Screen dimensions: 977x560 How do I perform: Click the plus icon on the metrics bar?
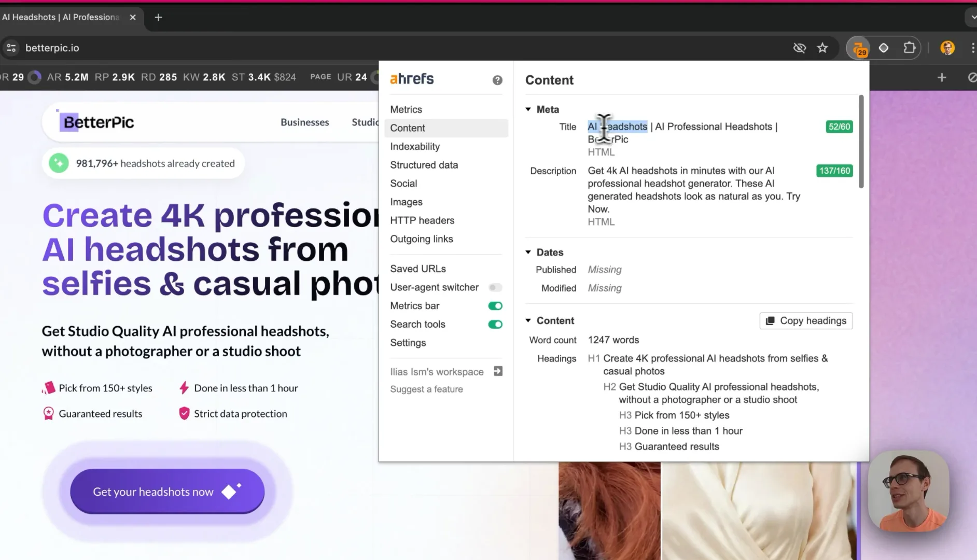click(942, 77)
